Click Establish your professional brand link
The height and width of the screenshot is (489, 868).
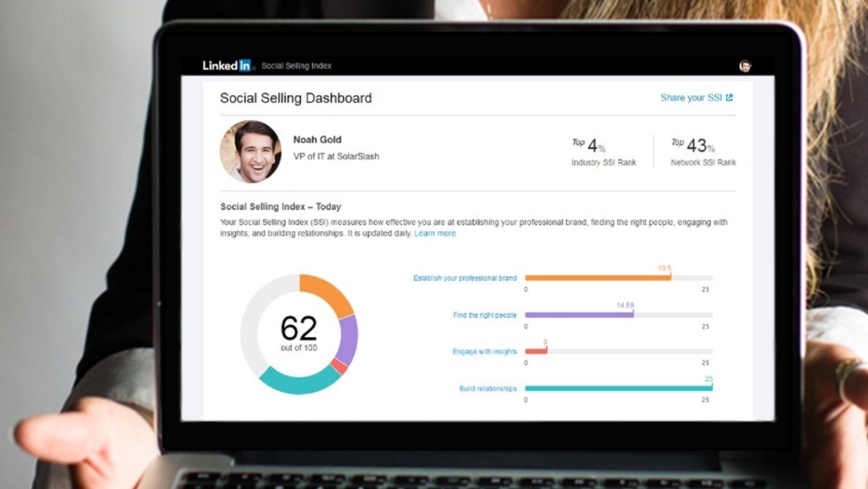(465, 278)
